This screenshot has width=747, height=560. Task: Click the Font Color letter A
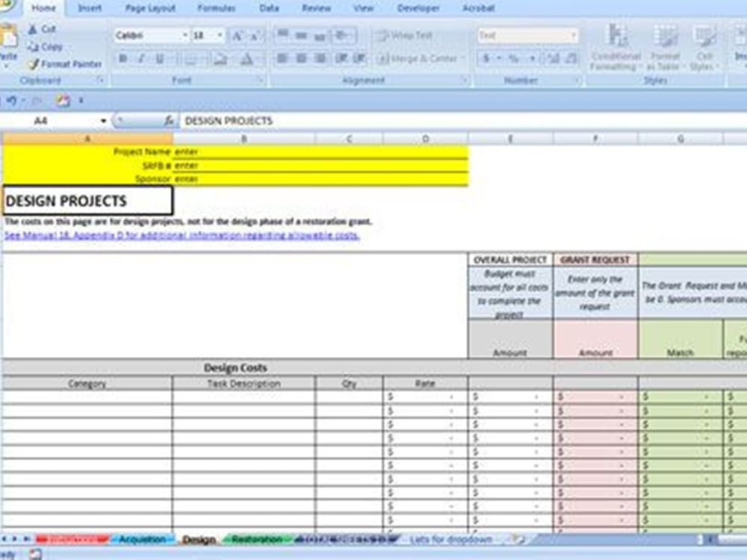point(247,58)
